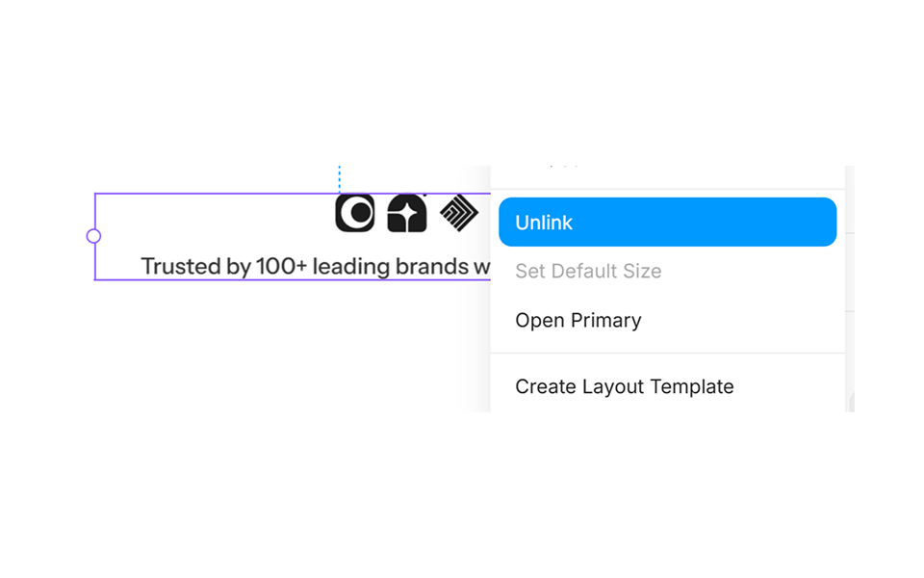The image size is (924, 578).
Task: Click the Create Layout Template option
Action: (x=625, y=385)
